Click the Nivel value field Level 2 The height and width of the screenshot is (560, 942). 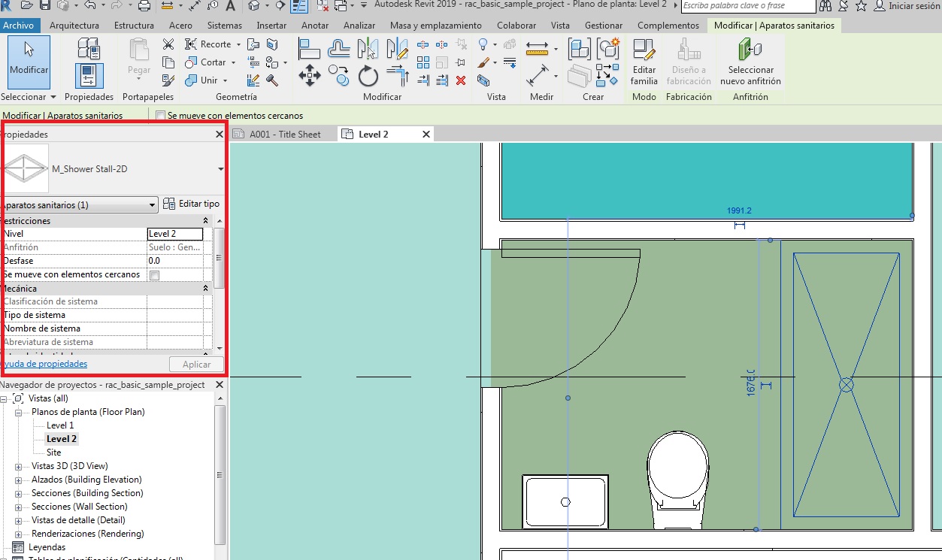click(174, 234)
